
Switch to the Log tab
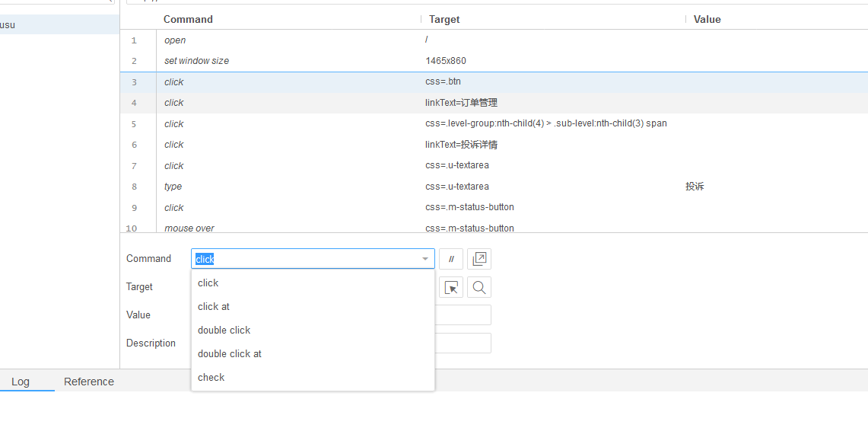[x=21, y=382]
